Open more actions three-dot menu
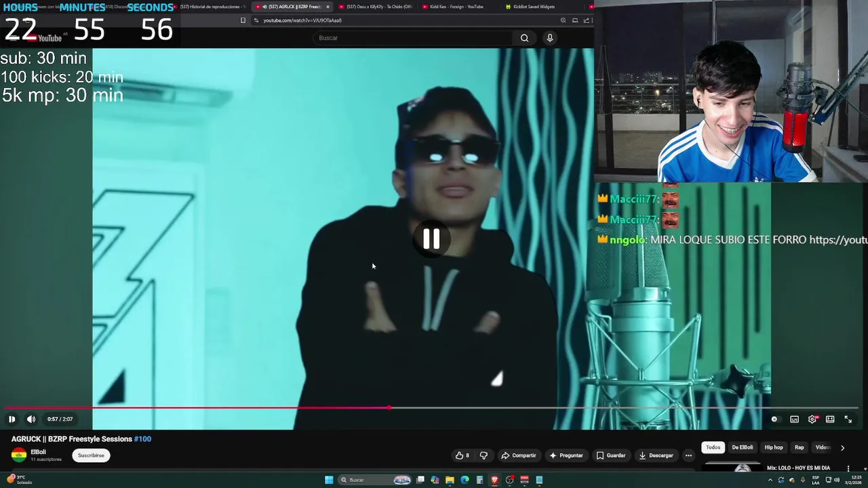 point(688,455)
